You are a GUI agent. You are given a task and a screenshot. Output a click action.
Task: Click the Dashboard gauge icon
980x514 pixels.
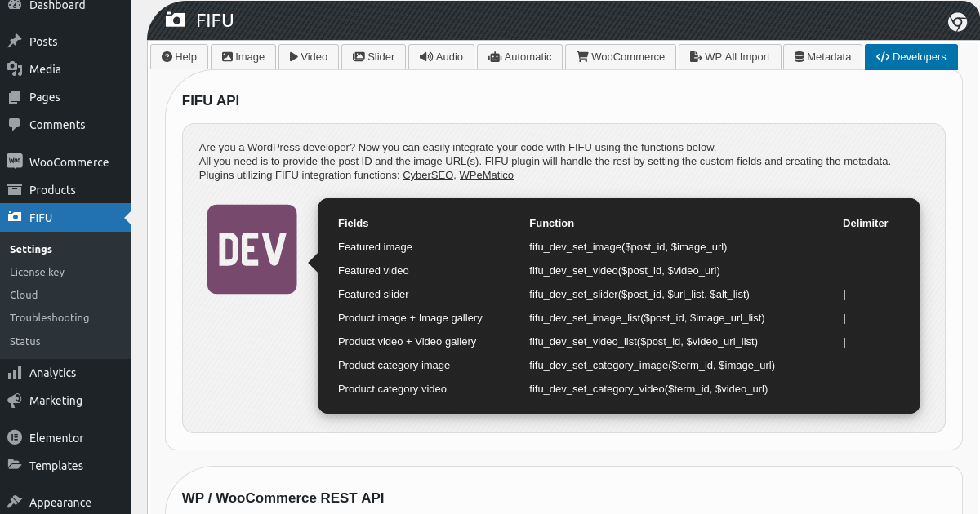pyautogui.click(x=15, y=5)
